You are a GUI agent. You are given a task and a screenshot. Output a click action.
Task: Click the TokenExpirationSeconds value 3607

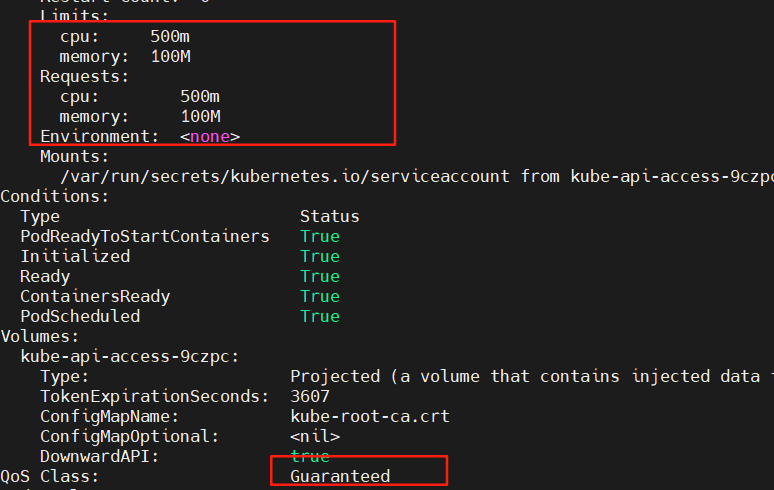(310, 396)
